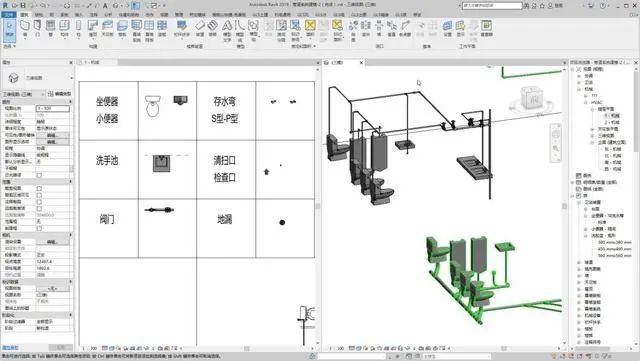Viewport: 640px width, 361px height.
Task: Select the Model Group tool
Action: coord(253,30)
